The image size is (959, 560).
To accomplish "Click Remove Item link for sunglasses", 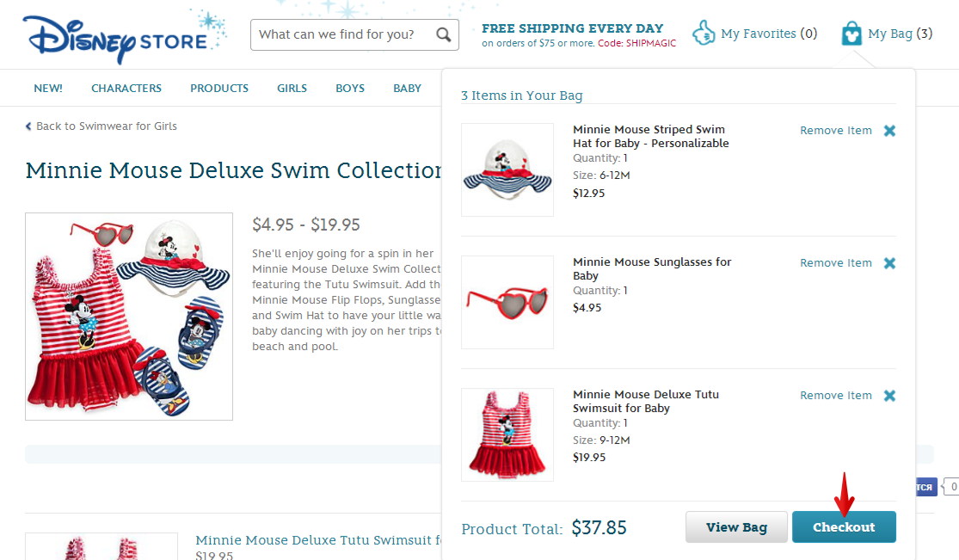I will (x=835, y=263).
